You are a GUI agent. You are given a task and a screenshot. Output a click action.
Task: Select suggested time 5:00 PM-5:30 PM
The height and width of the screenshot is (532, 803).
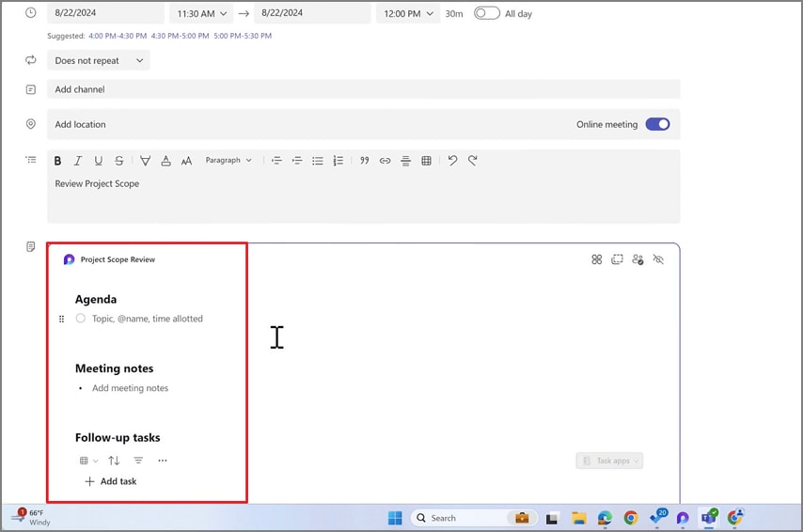click(243, 36)
